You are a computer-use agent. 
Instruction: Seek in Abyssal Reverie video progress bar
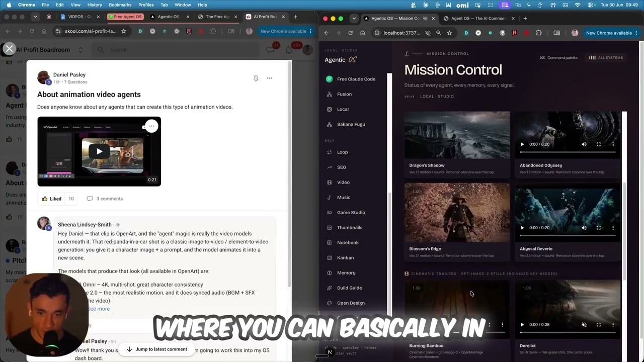[x=568, y=235]
